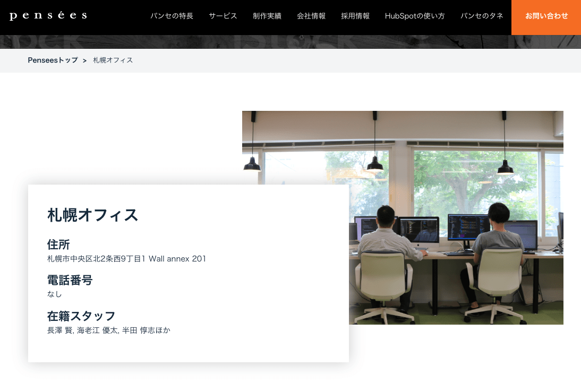Open the パンセの特長 menu item
581x392 pixels.
tap(172, 16)
